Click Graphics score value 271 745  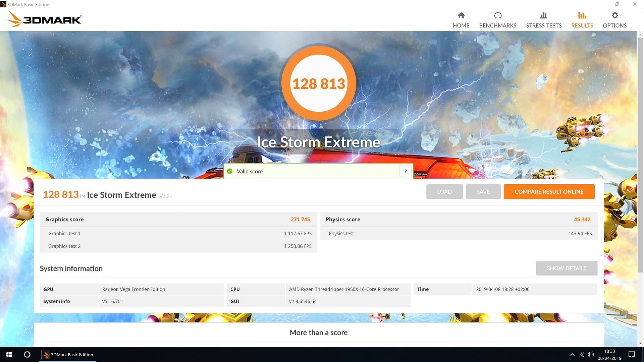tap(300, 219)
